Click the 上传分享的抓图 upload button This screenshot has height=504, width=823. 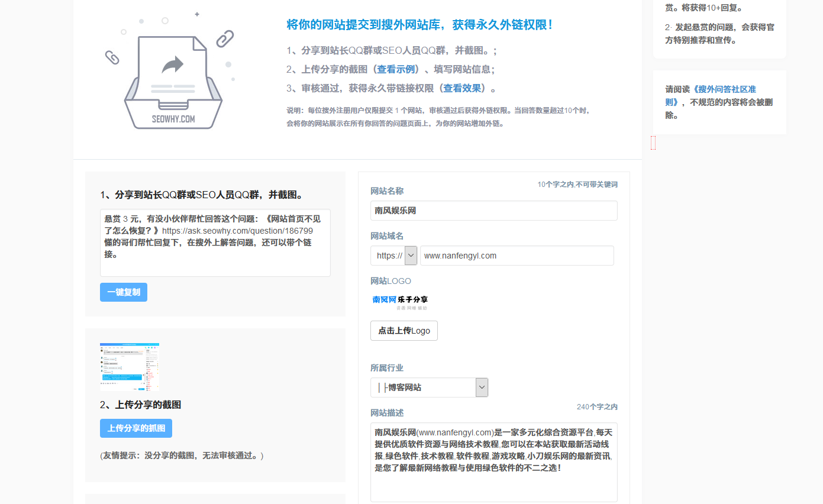136,428
